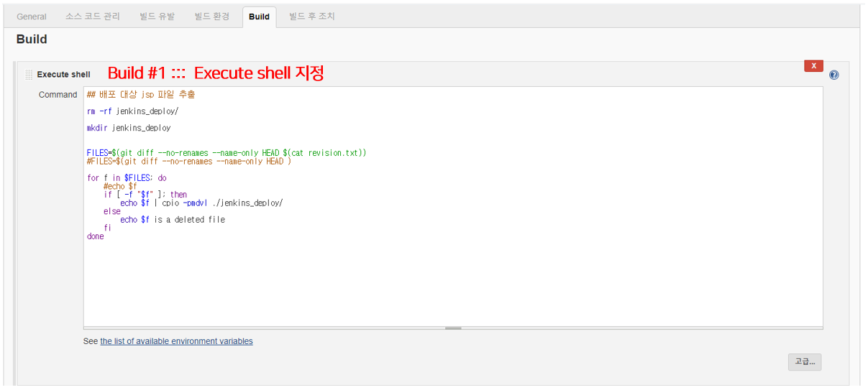The image size is (868, 390).
Task: Delete Execute shell step with red X
Action: tap(813, 66)
